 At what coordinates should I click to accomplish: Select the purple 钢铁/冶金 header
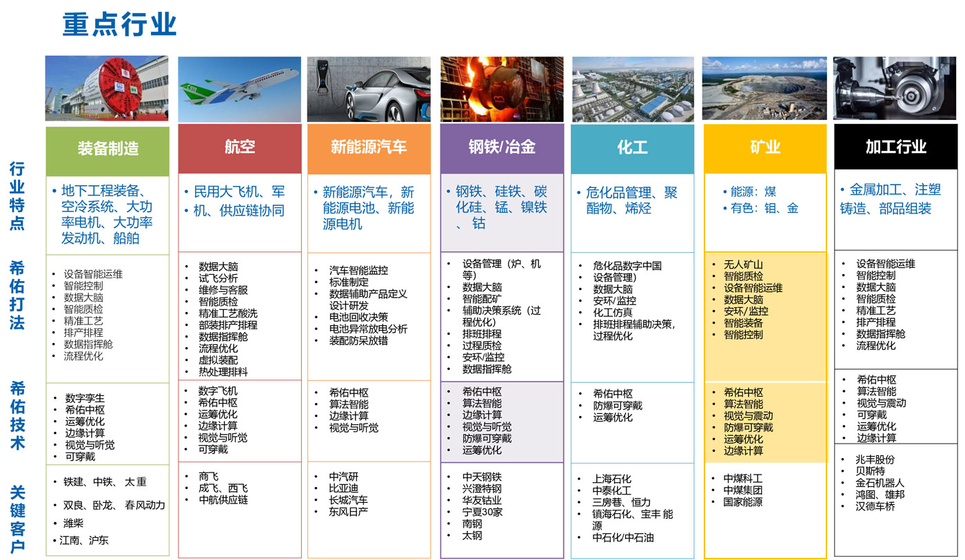pyautogui.click(x=502, y=149)
